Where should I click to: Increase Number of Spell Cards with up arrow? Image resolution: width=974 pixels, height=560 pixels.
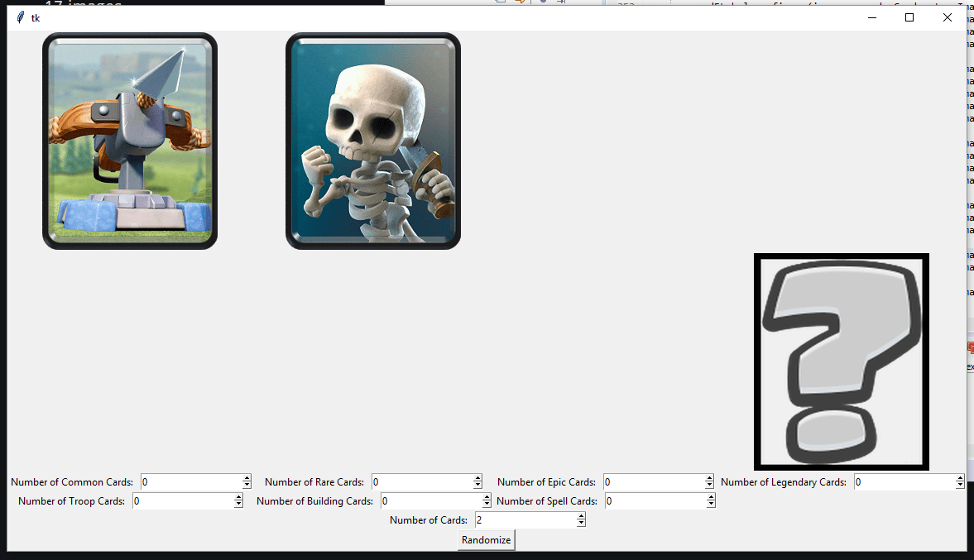coord(711,498)
